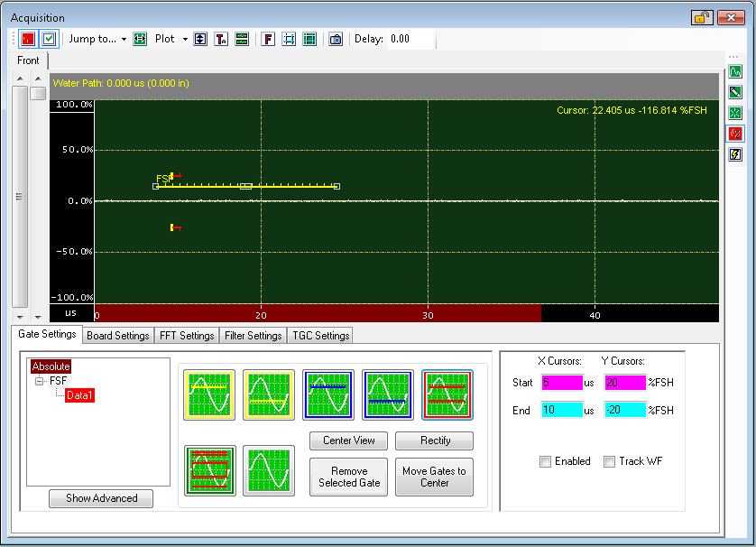Image resolution: width=756 pixels, height=547 pixels.
Task: Click the lightning bolt icon in right sidebar
Action: tap(735, 153)
